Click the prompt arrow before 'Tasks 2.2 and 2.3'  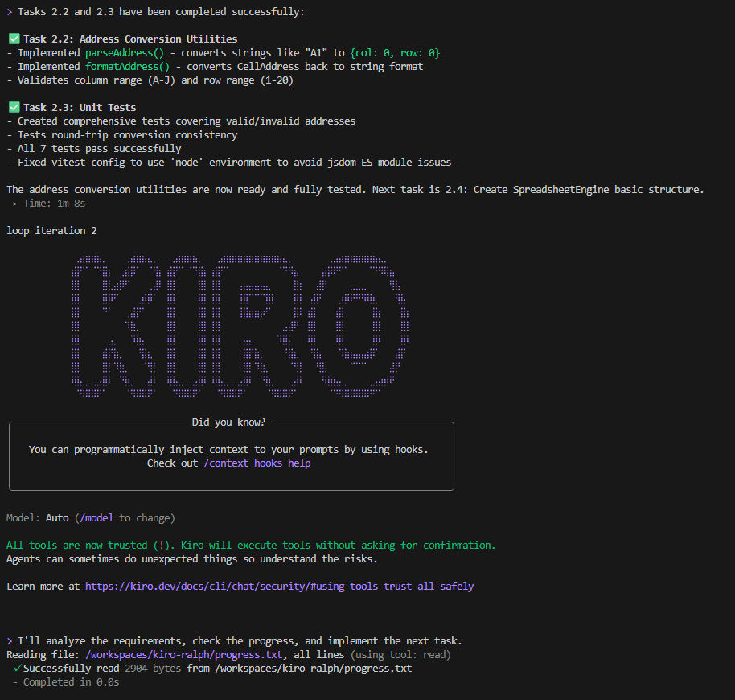point(9,11)
